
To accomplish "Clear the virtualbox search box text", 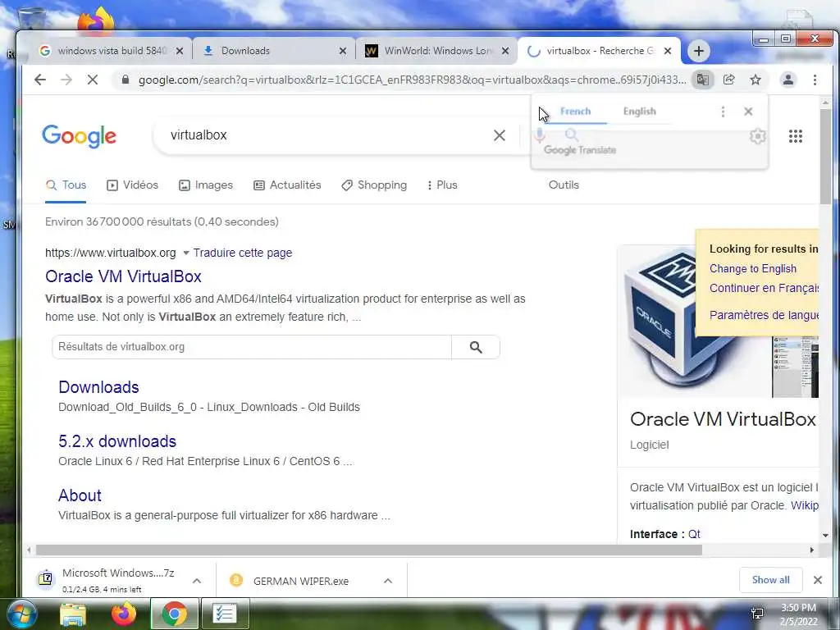I will 500,135.
